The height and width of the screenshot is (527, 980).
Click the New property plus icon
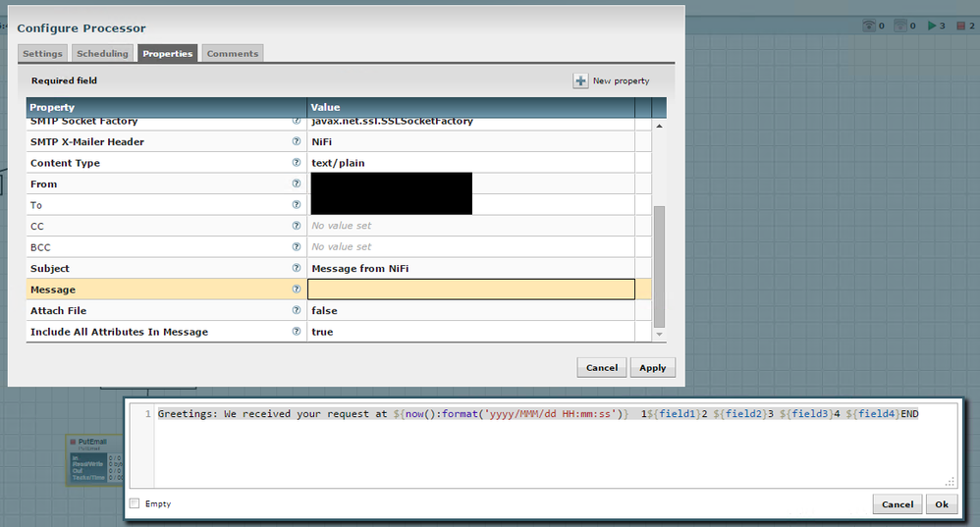click(x=580, y=81)
